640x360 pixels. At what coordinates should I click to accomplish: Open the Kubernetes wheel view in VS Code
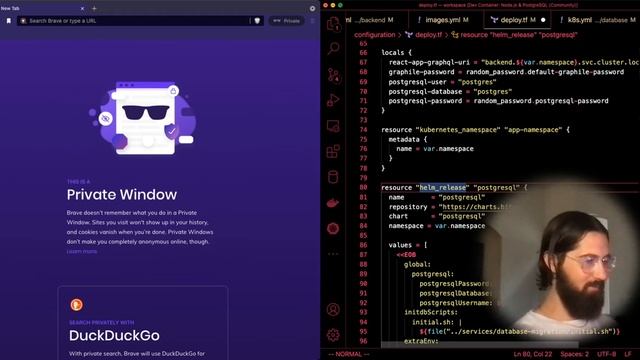coord(333,228)
